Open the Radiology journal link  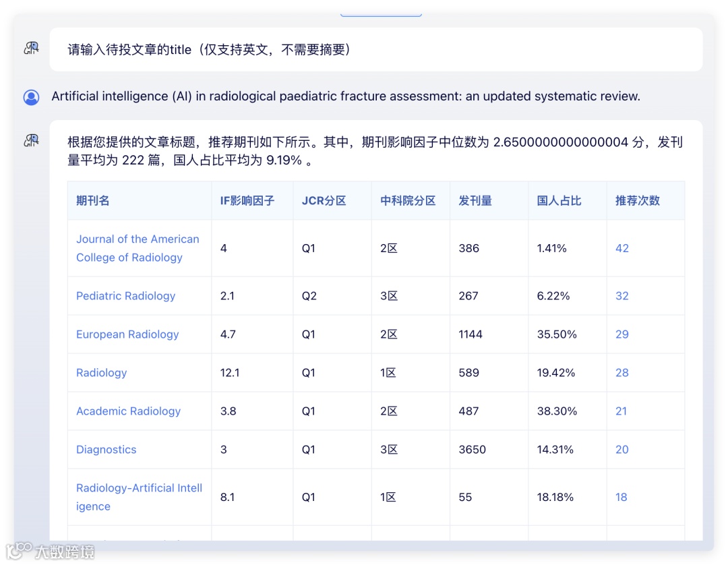(x=101, y=373)
